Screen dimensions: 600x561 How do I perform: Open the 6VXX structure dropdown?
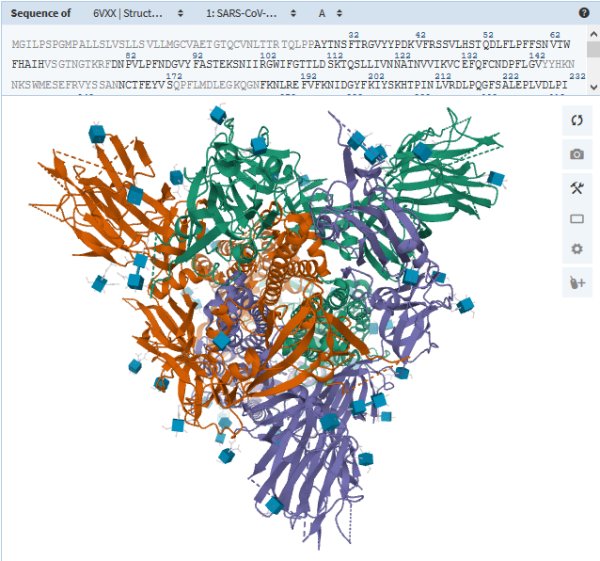[x=137, y=14]
